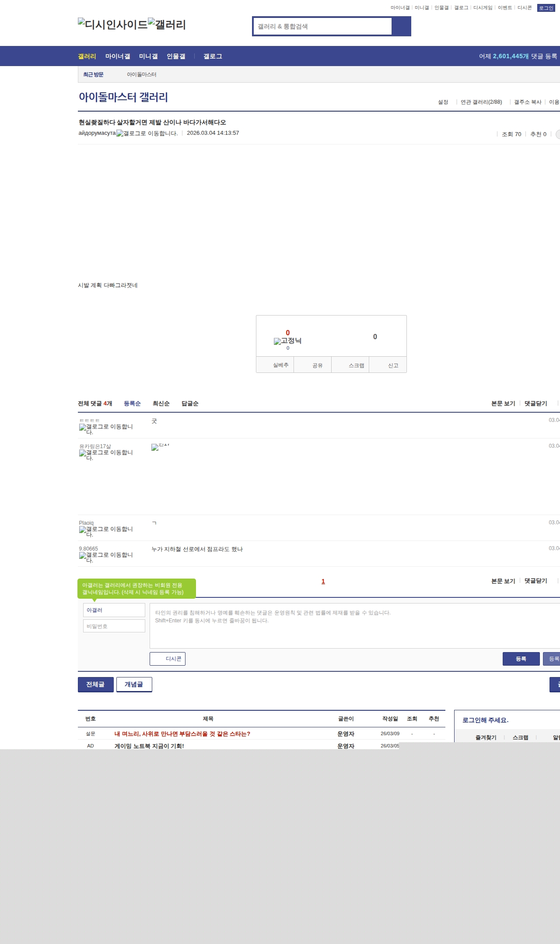
Task: Open 아이돌마스터 in recent visits bar
Action: coord(141,75)
